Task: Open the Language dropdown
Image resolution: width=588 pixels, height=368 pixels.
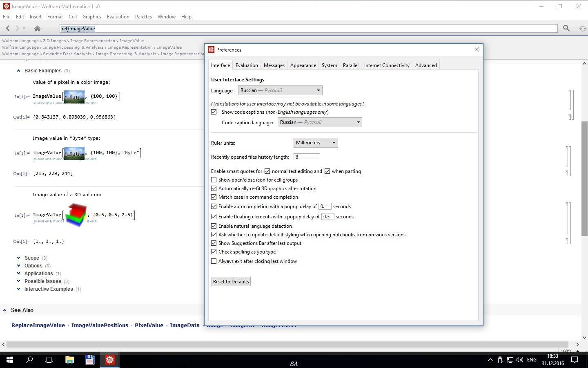Action: (280, 90)
